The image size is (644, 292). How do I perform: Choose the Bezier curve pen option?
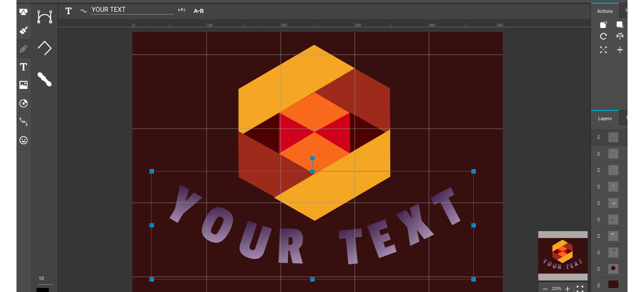(44, 17)
